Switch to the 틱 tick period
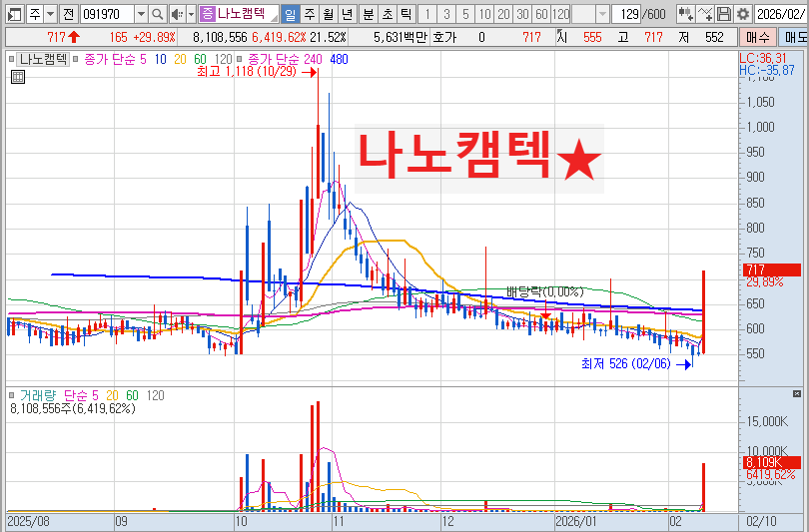 click(x=406, y=14)
